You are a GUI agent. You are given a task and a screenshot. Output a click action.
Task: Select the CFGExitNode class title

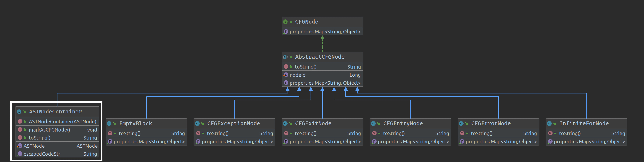click(313, 124)
